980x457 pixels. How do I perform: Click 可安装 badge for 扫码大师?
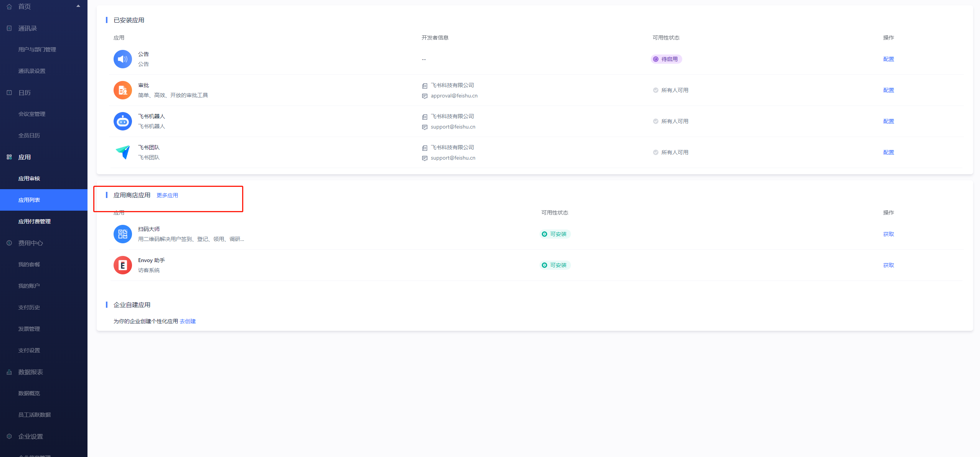[555, 234]
